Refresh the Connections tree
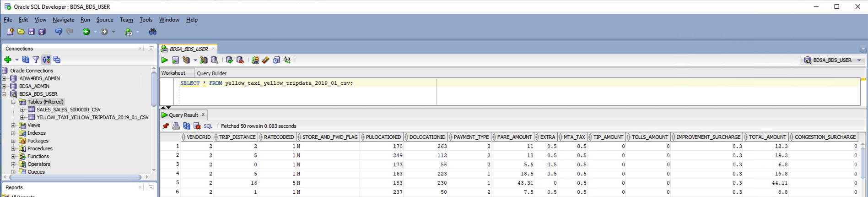The width and height of the screenshot is (868, 197). coord(26,60)
